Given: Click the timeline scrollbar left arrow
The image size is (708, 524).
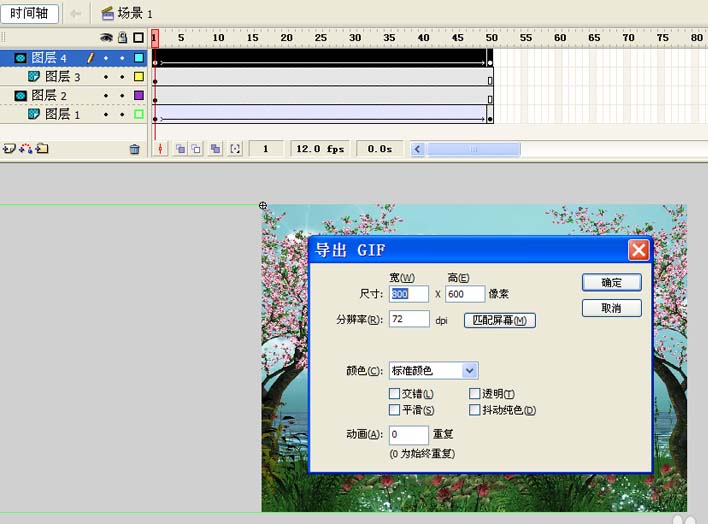Looking at the screenshot, I should coord(418,149).
